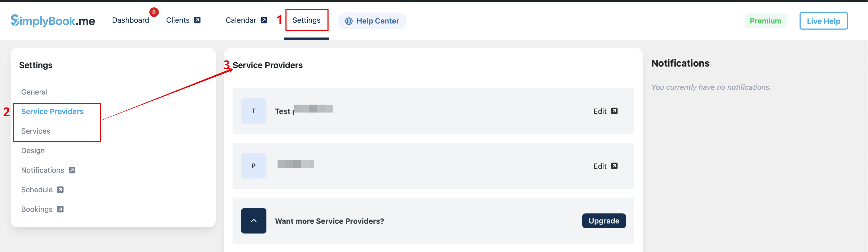Click the Schedule external link icon
Image resolution: width=868 pixels, height=252 pixels.
(x=60, y=190)
